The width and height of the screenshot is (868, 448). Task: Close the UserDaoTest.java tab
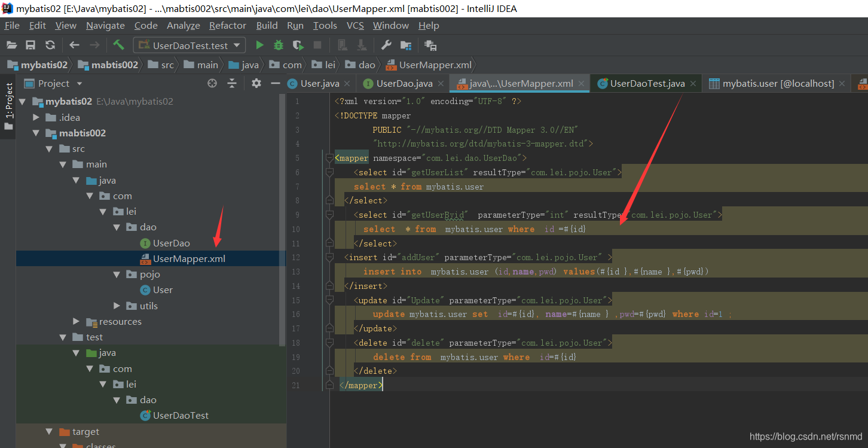click(694, 84)
